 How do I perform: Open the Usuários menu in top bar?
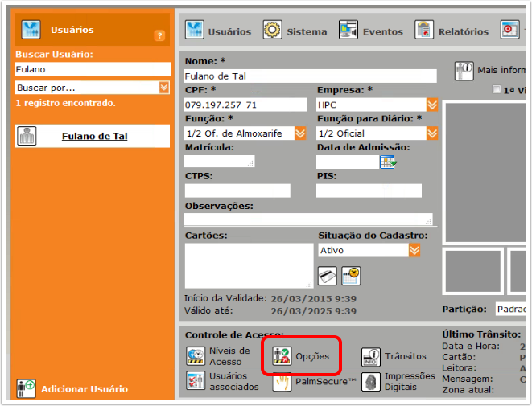point(218,31)
